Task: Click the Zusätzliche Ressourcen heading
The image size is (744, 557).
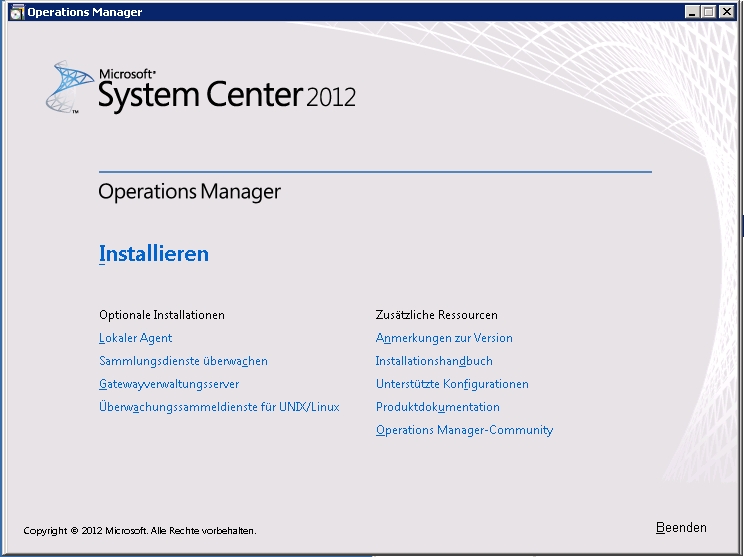Action: click(x=436, y=315)
